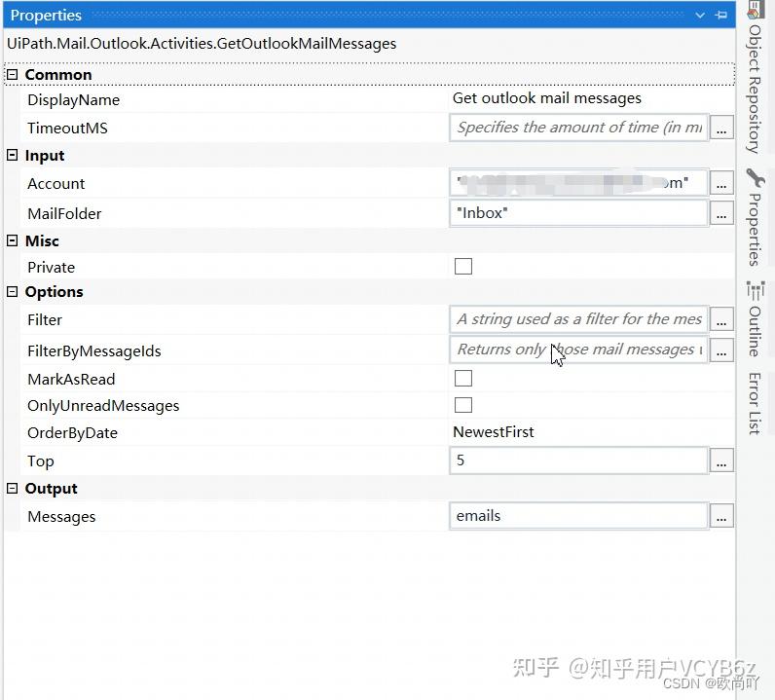Image resolution: width=775 pixels, height=700 pixels.
Task: Collapse the Common section
Action: (x=12, y=75)
